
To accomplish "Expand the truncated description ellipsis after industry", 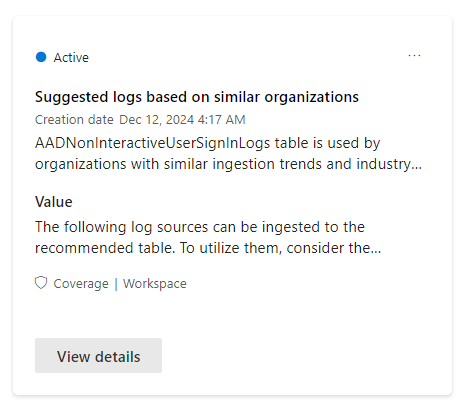I will point(417,166).
